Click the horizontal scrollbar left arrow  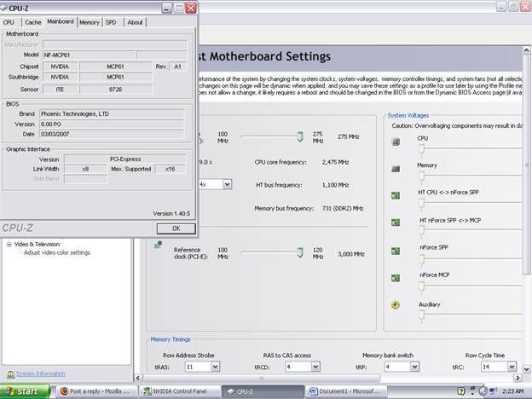tap(138, 378)
